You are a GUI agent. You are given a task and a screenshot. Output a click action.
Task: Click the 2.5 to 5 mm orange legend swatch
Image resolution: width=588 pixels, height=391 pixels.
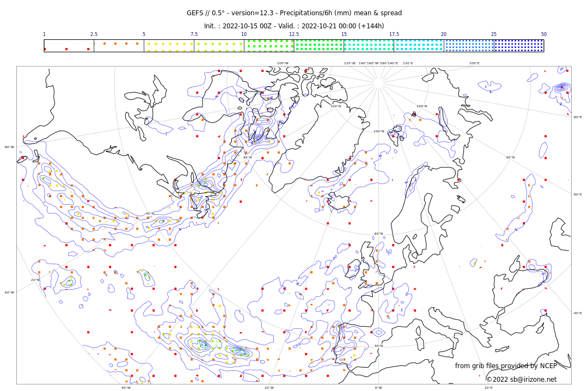pos(119,46)
